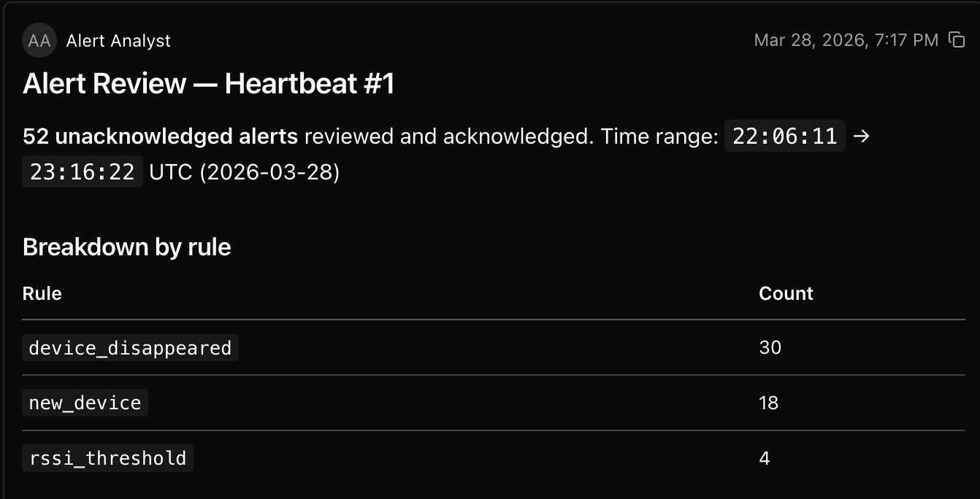Click the arrow between the time codes

click(x=861, y=136)
